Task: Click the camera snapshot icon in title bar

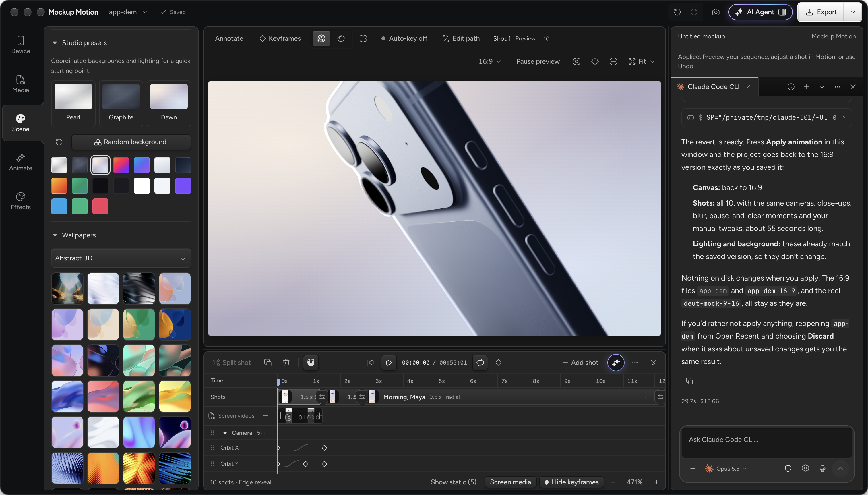Action: point(716,12)
